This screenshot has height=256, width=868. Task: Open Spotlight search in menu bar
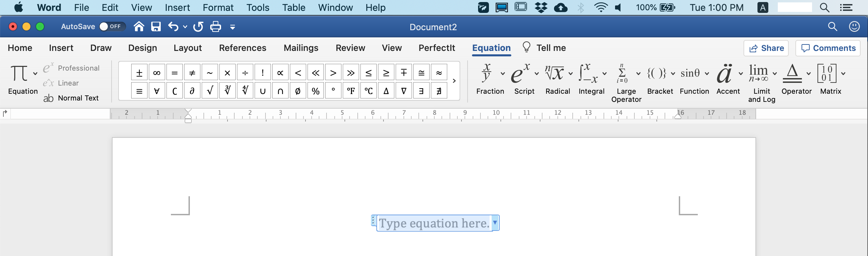825,7
